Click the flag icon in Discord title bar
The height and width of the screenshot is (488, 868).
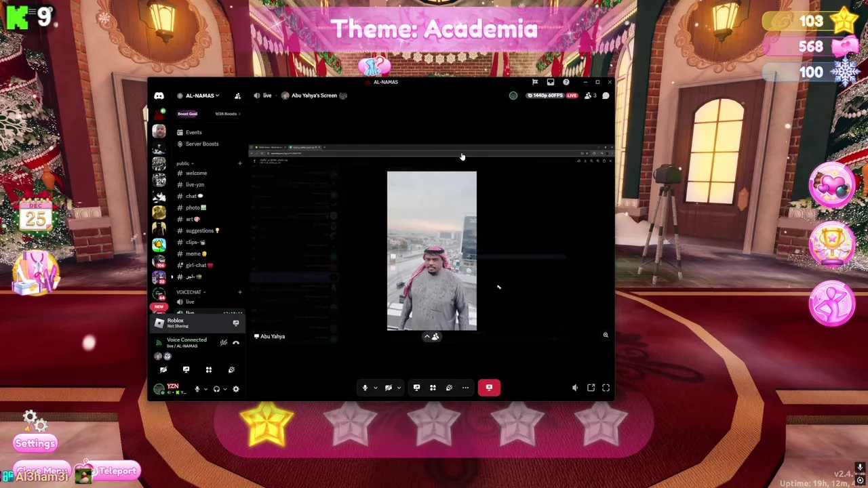[x=535, y=82]
